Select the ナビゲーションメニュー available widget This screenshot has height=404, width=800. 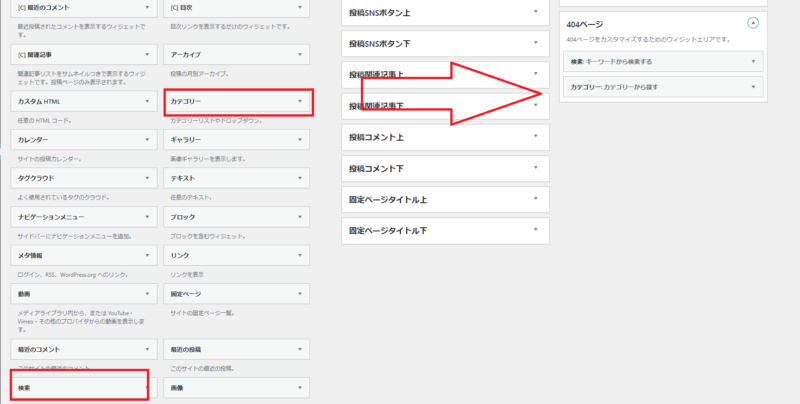80,215
